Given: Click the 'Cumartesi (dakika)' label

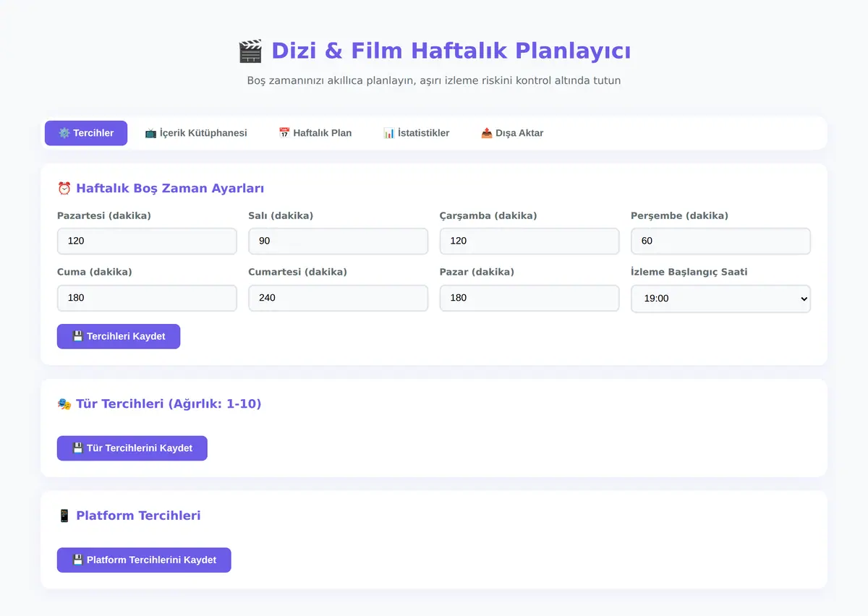Looking at the screenshot, I should pos(297,272).
